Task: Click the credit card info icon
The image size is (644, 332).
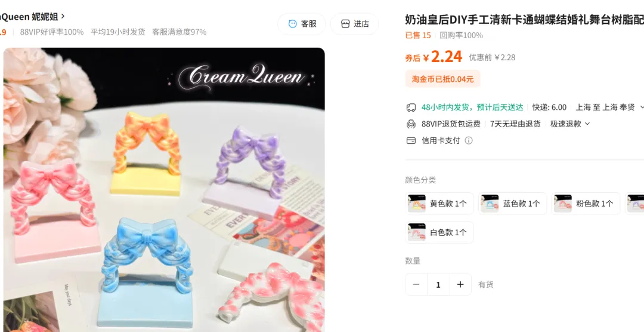Action: coord(469,141)
